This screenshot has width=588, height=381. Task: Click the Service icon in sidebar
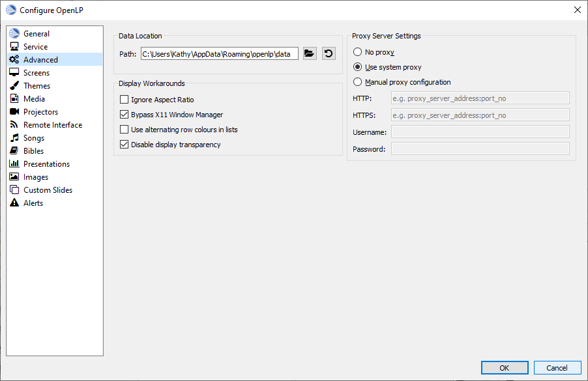click(14, 46)
